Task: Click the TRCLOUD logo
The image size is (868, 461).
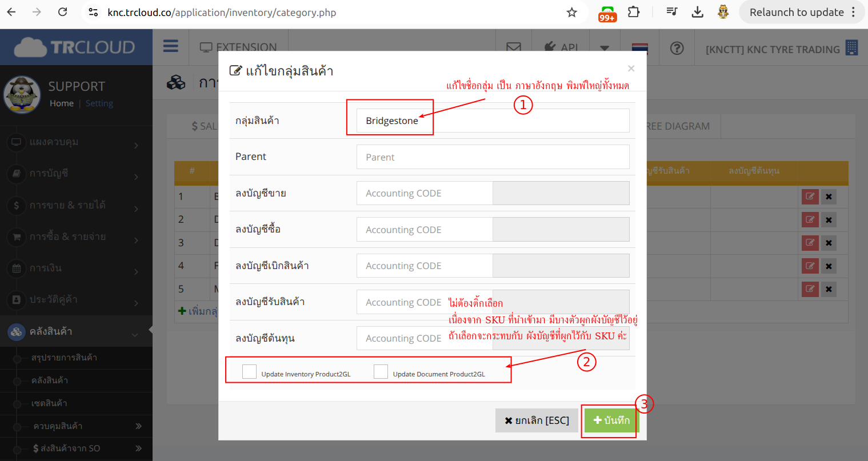Action: pos(75,47)
